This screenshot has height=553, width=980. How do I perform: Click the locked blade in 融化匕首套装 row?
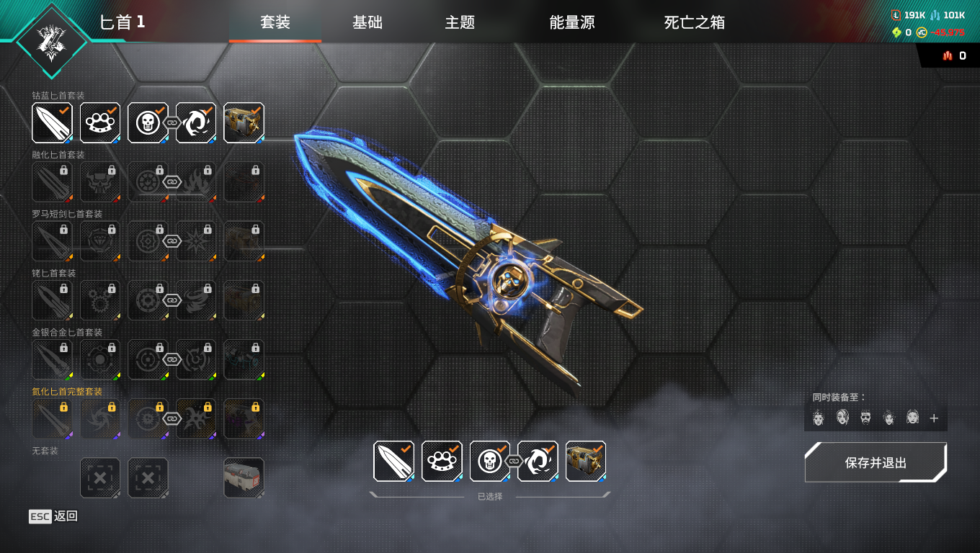53,181
